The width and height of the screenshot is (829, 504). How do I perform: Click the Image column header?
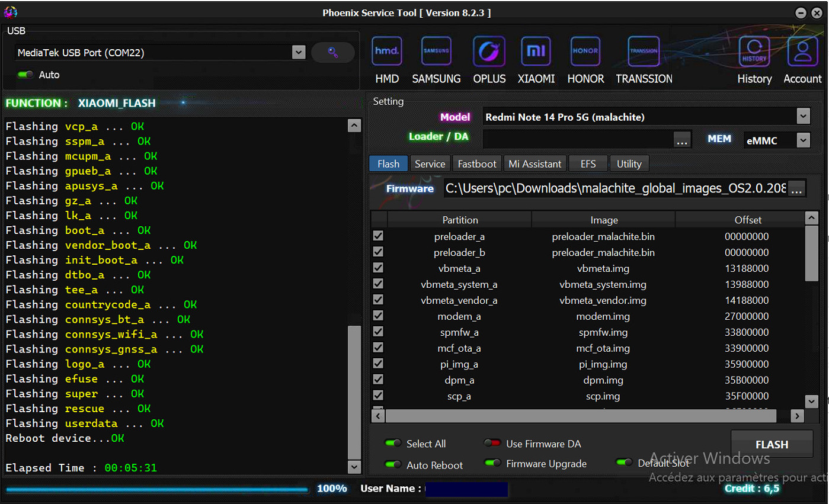click(x=604, y=220)
